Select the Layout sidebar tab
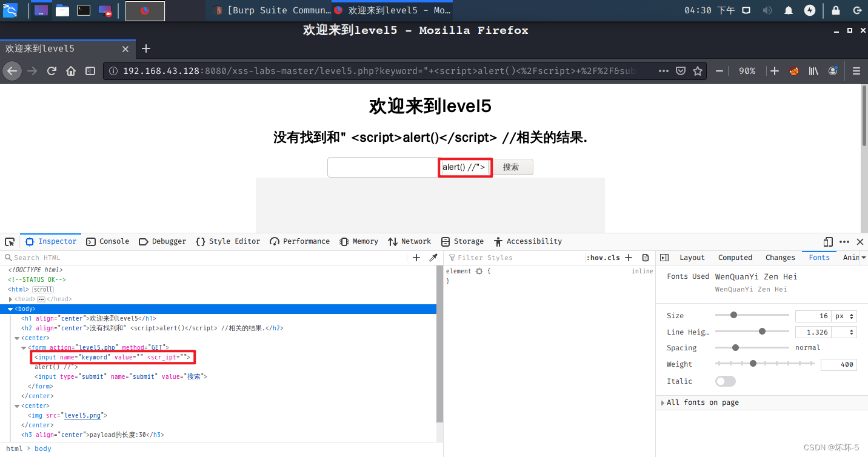The image size is (868, 457). point(692,258)
